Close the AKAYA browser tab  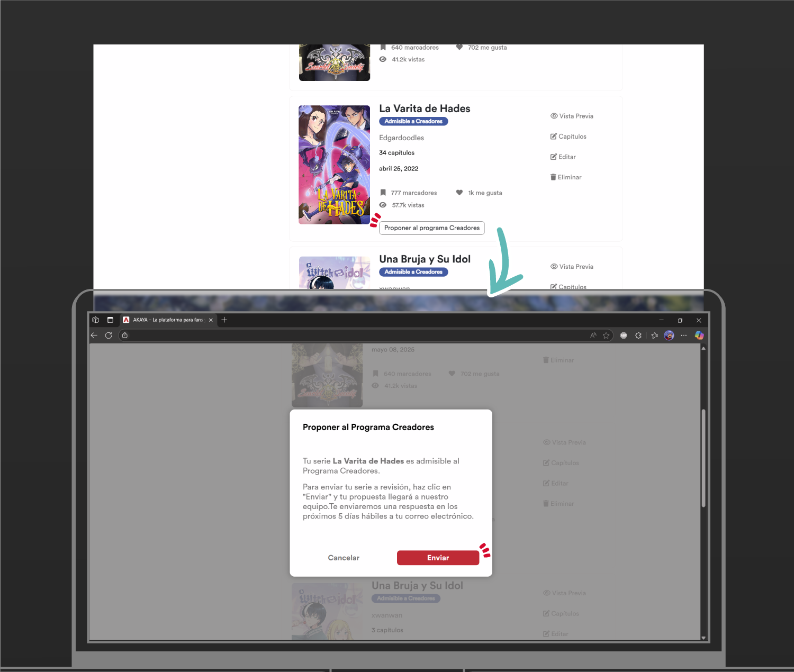coord(211,320)
